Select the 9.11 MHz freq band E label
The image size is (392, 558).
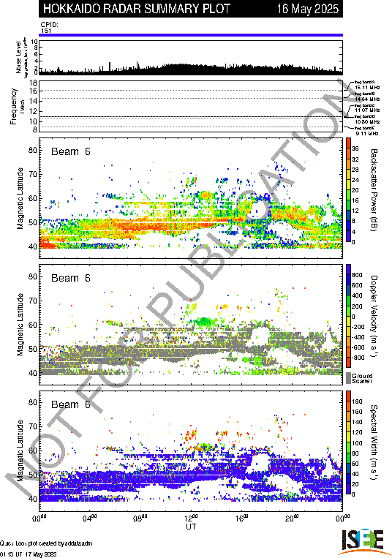click(366, 131)
